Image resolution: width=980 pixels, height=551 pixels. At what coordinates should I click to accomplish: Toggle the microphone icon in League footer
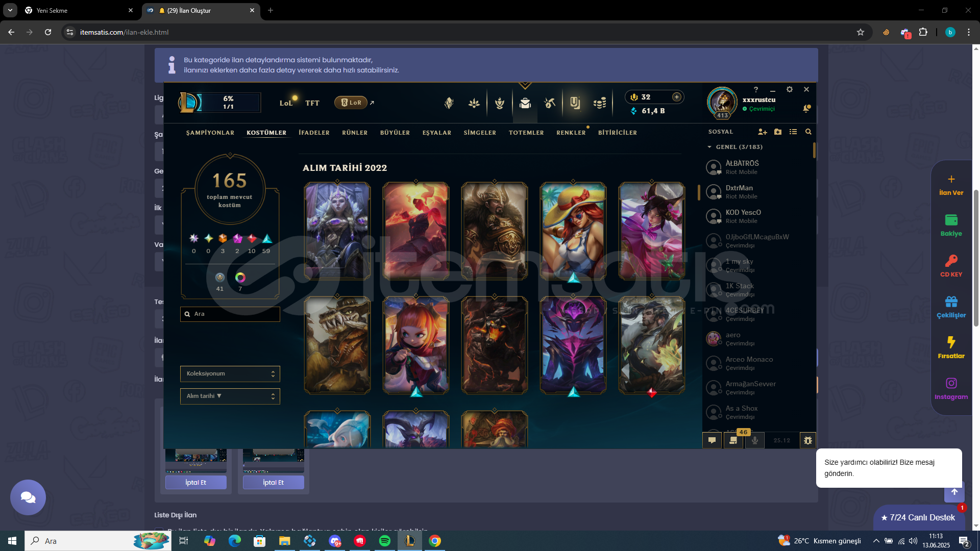tap(755, 440)
